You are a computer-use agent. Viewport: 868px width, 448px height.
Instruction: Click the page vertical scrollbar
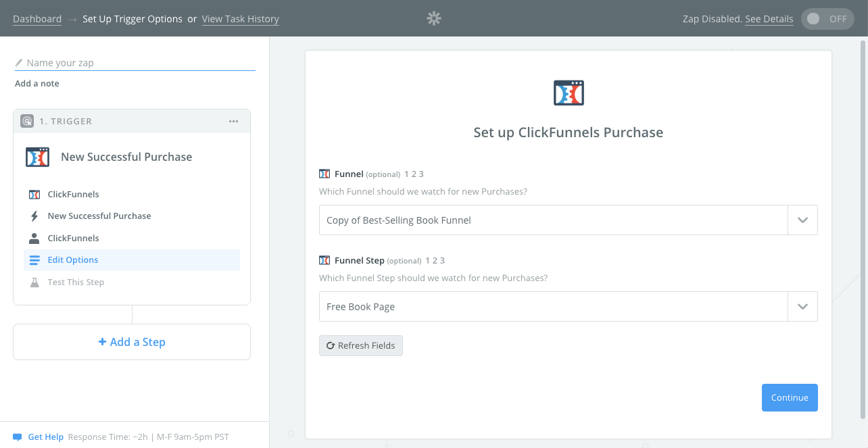[x=863, y=230]
